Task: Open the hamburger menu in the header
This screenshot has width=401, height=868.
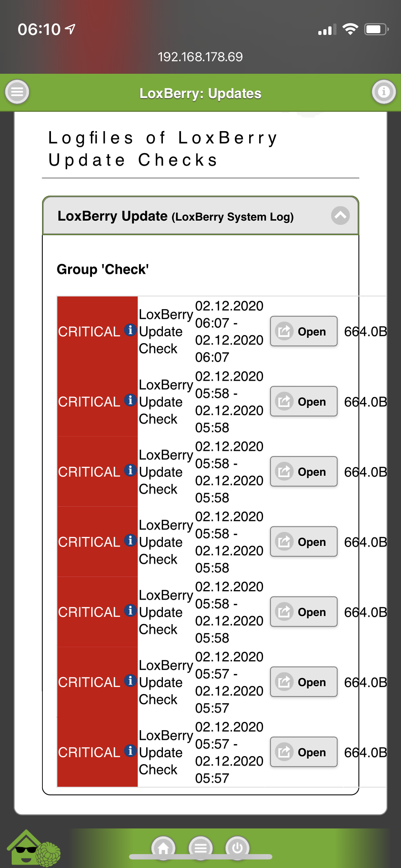Action: click(x=17, y=92)
